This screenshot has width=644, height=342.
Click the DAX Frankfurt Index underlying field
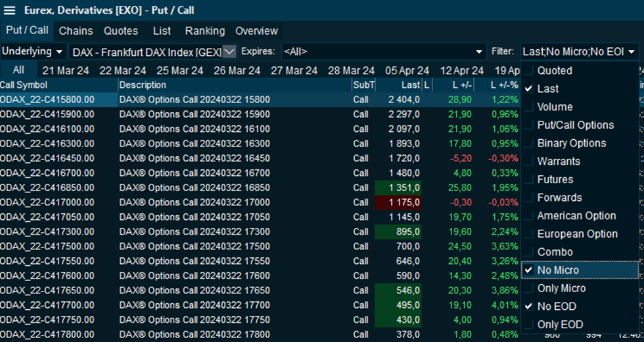click(146, 51)
